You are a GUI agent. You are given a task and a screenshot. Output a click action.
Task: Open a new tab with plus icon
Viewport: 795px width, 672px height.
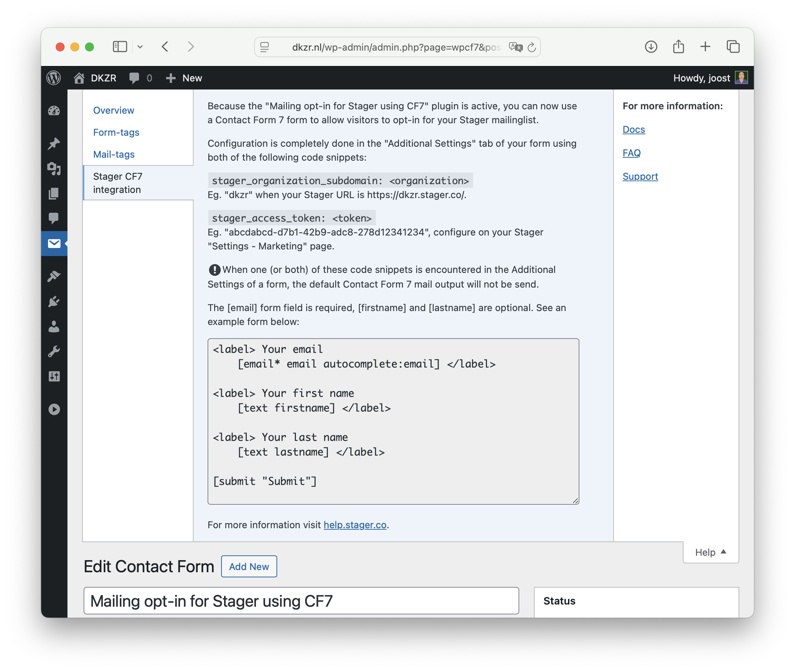[x=705, y=47]
